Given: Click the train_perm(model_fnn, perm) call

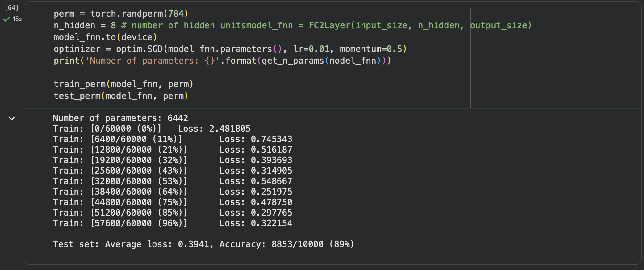Looking at the screenshot, I should pyautogui.click(x=123, y=84).
